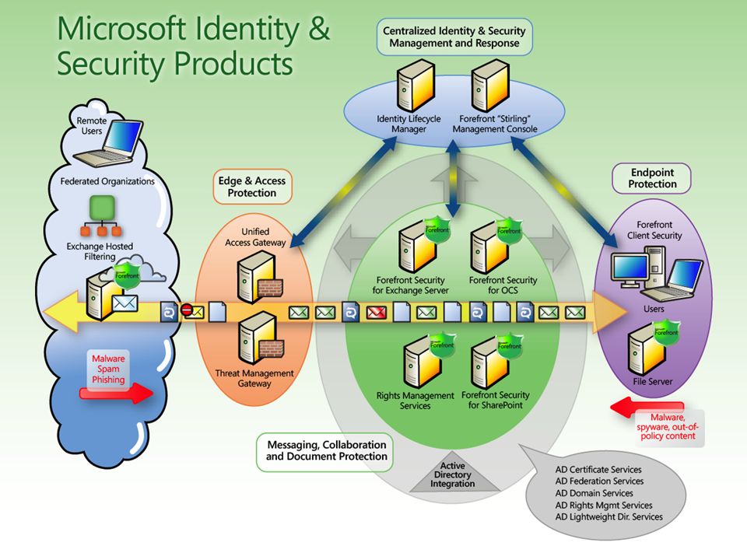This screenshot has height=560, width=747.
Task: Click the blocked red envelope on mail flow
Action: pyautogui.click(x=376, y=313)
